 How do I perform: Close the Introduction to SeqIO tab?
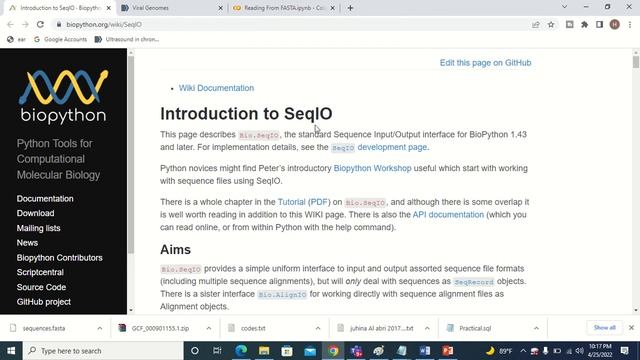point(109,8)
